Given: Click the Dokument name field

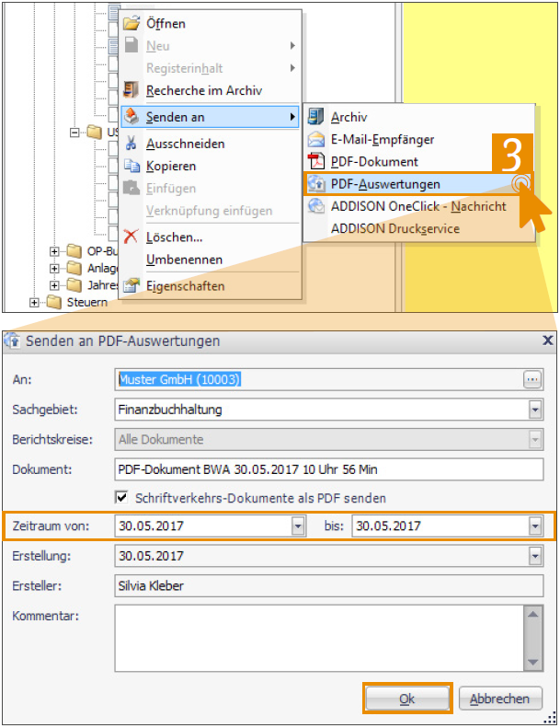Looking at the screenshot, I should (x=329, y=469).
